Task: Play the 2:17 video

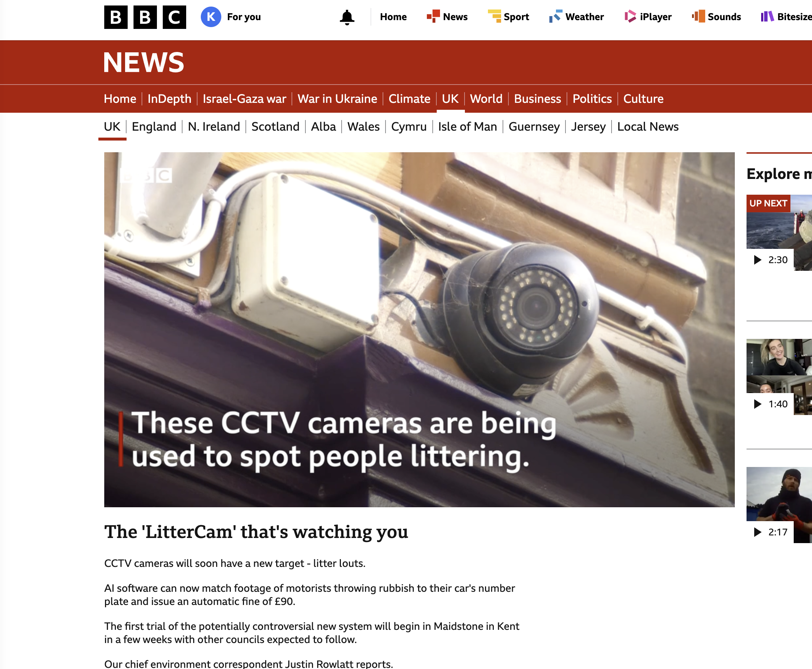Action: click(x=779, y=505)
